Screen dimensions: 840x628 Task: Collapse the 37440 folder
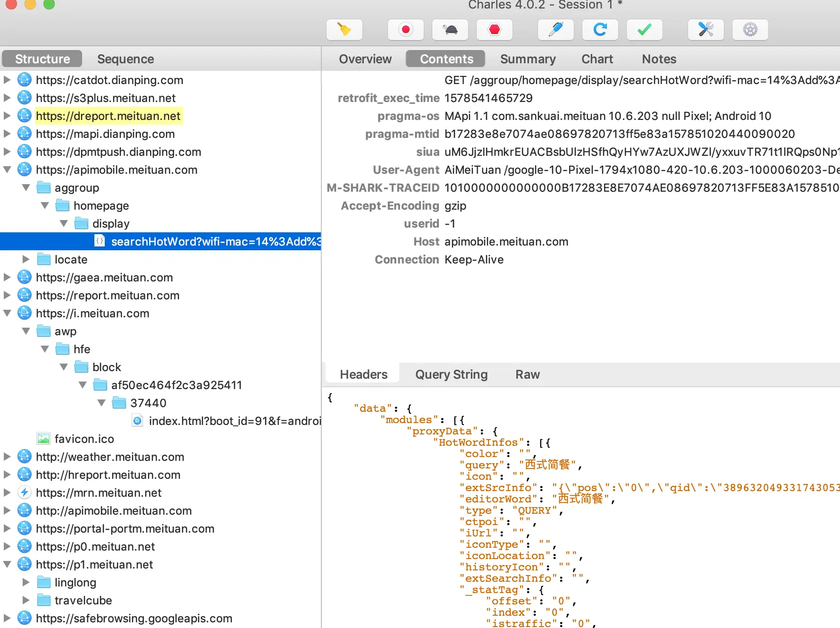pos(101,403)
